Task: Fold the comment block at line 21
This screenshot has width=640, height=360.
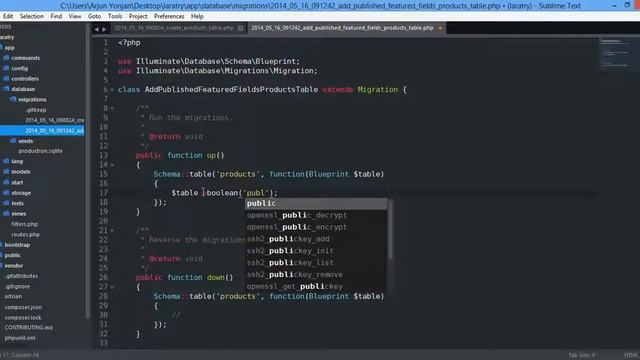Action: 112,231
